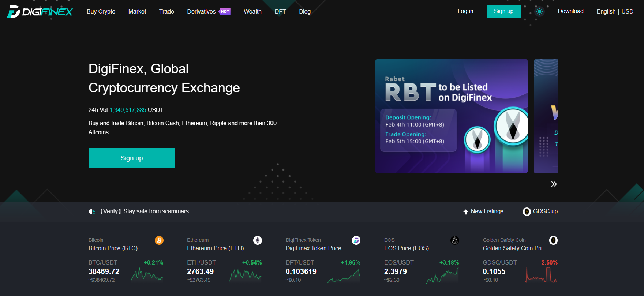
Task: Open Ethereum Price (ETH) link
Action: (216, 248)
